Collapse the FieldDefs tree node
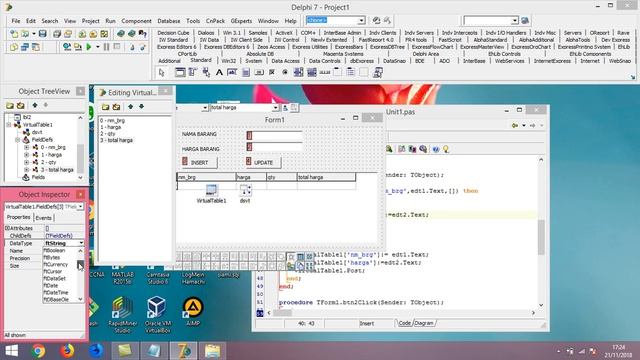This screenshot has width=640, height=360. click(x=18, y=140)
